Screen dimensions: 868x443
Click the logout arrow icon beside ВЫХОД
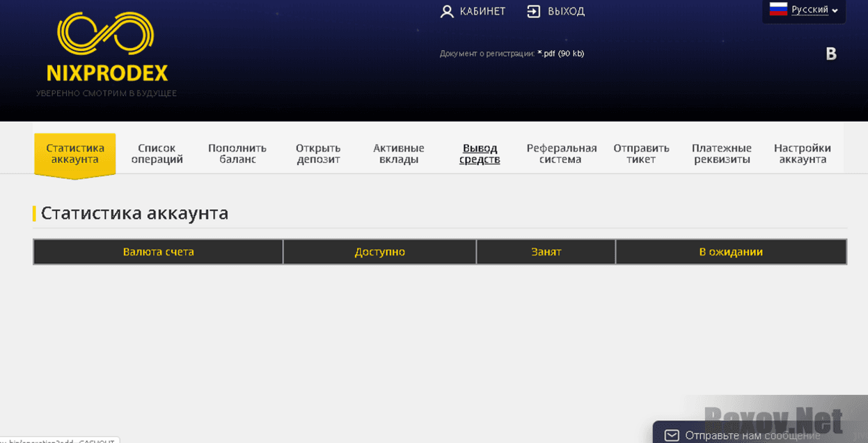pos(533,12)
